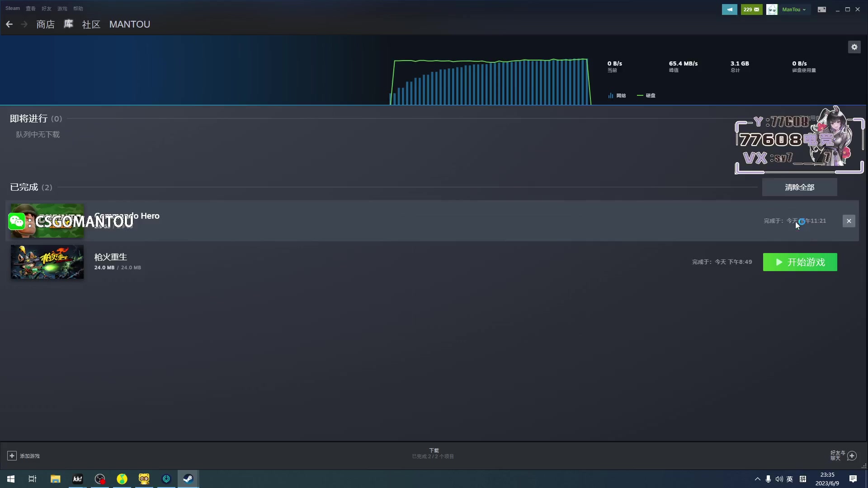Screen dimensions: 868x488
Task: Open the downloads settings gear
Action: 854,47
